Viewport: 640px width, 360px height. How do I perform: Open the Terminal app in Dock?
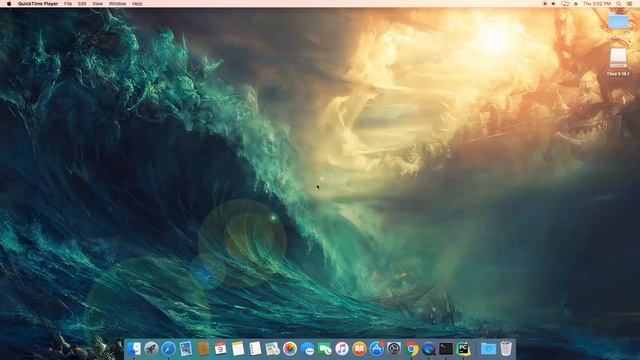click(446, 349)
